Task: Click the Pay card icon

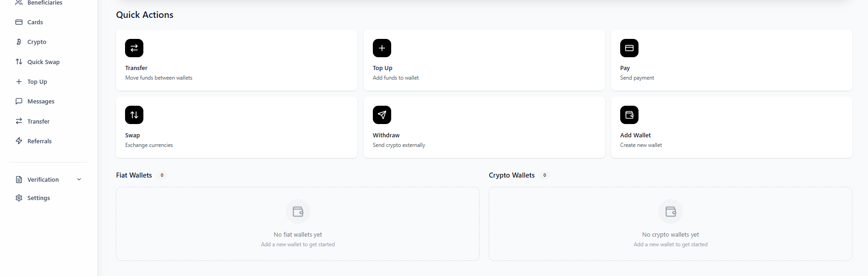Action: click(x=629, y=48)
